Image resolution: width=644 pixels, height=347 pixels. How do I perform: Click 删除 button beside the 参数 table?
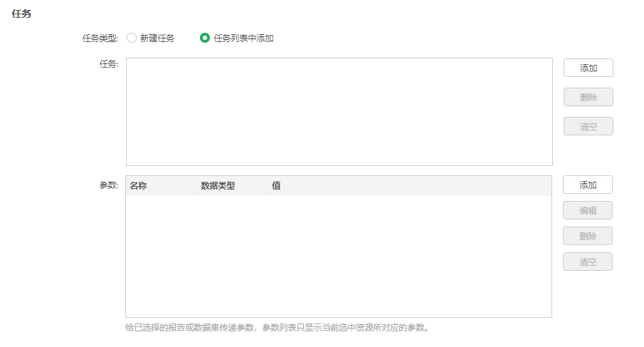click(587, 236)
